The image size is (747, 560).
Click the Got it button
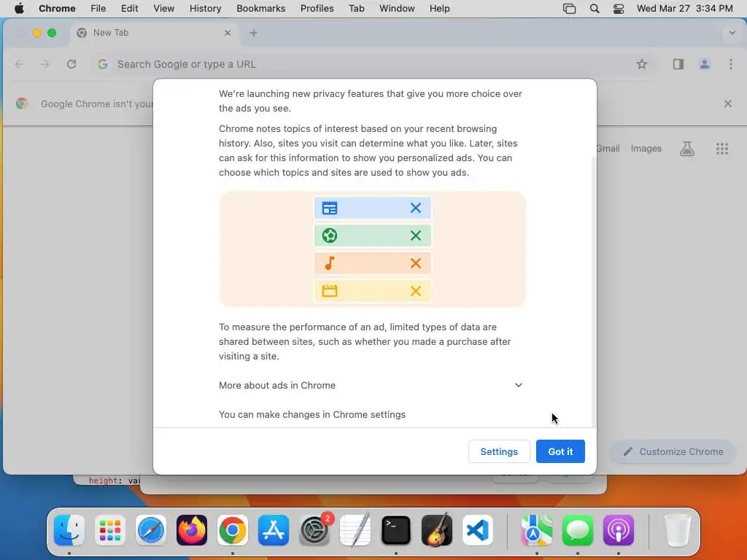(560, 451)
